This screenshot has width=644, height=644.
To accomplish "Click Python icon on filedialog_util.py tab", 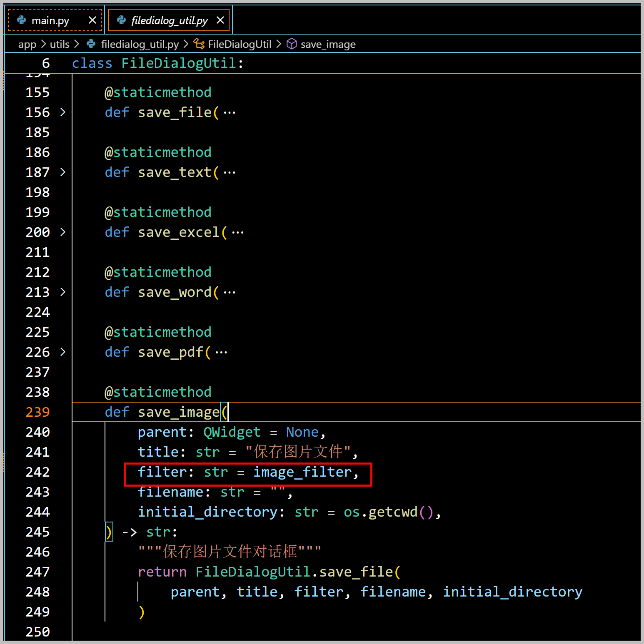I will (x=121, y=20).
